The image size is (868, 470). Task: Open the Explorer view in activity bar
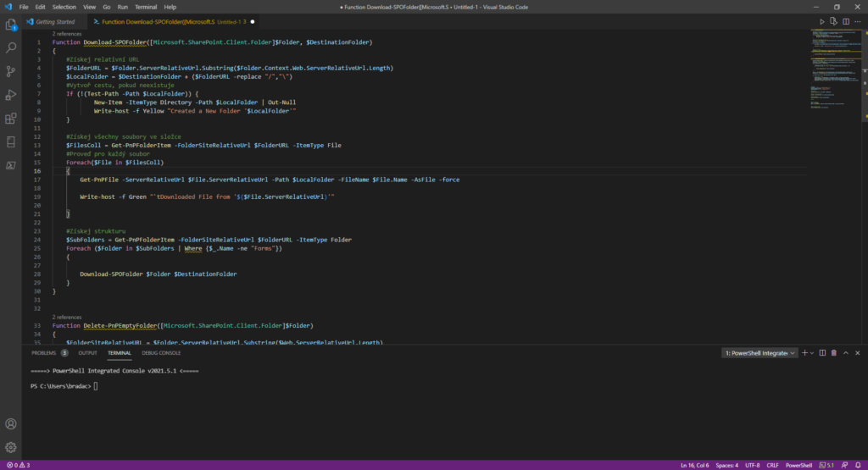click(x=10, y=25)
